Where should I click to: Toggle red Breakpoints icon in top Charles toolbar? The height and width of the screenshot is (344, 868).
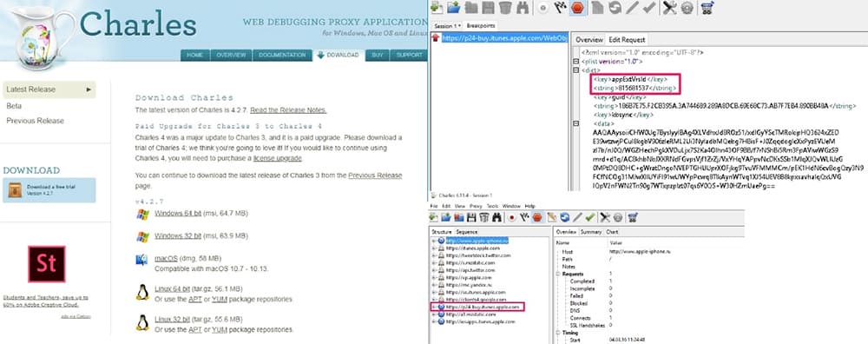click(x=578, y=8)
